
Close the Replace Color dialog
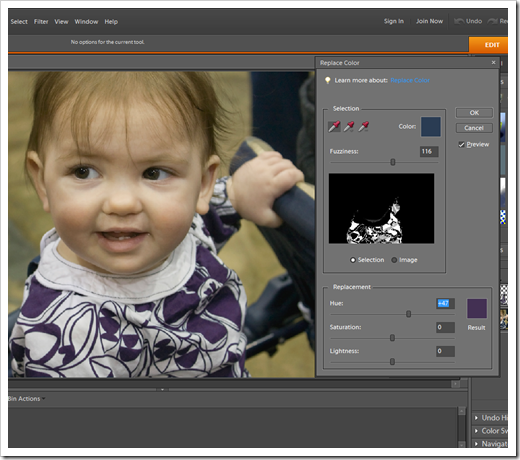[x=493, y=62]
